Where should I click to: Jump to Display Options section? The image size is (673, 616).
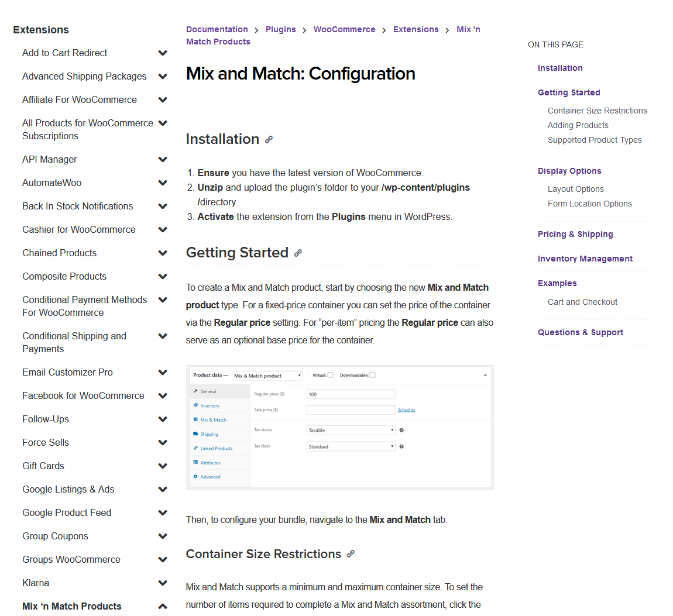[569, 171]
